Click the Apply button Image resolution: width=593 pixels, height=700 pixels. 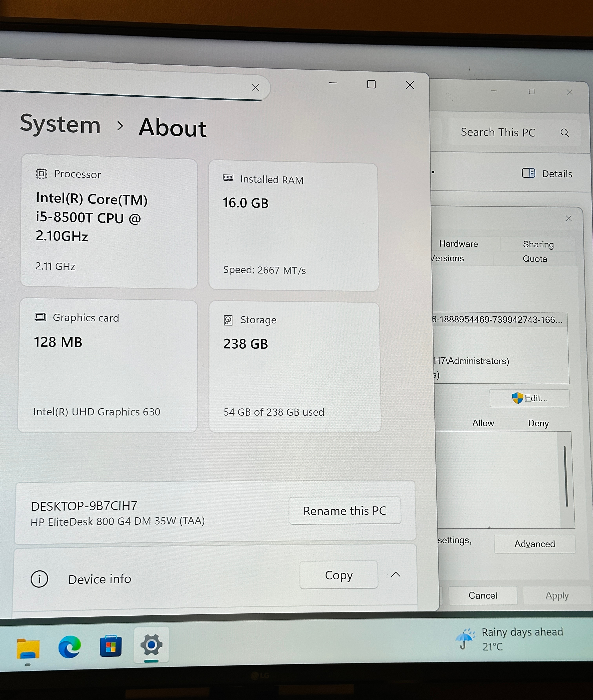coord(557,596)
